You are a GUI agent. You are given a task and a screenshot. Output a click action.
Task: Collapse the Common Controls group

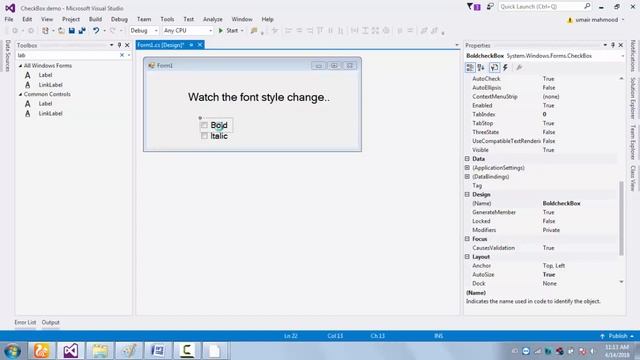click(x=20, y=94)
